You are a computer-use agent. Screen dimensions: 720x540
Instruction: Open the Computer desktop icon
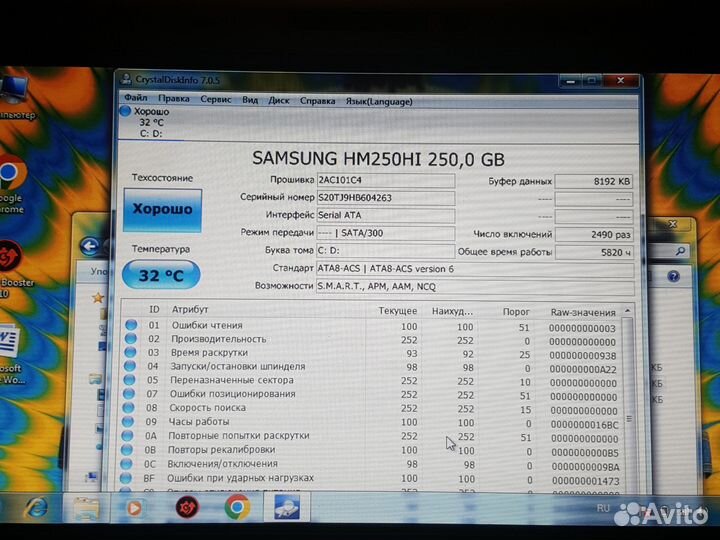(x=15, y=97)
